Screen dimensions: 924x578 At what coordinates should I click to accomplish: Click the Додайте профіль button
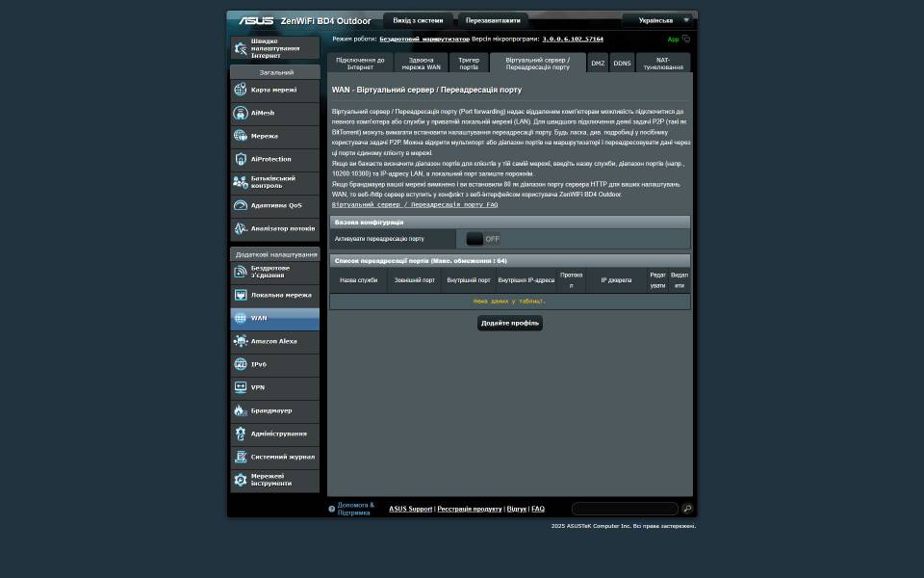(509, 323)
